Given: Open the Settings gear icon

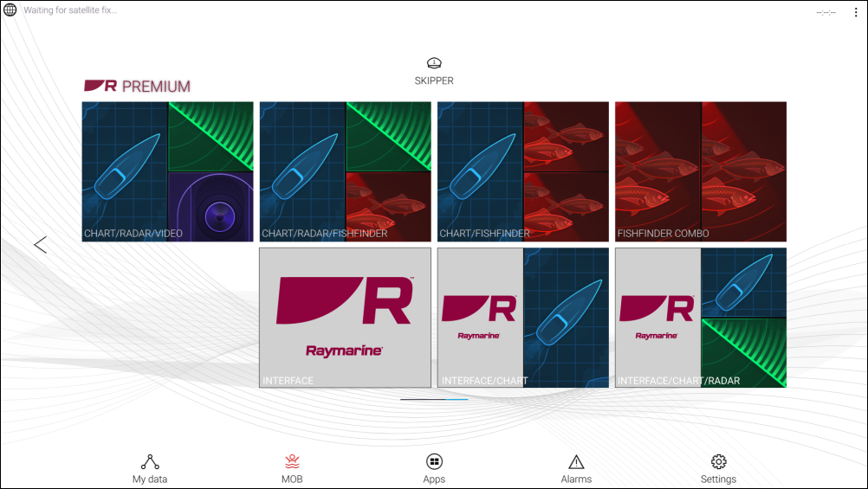Looking at the screenshot, I should [718, 462].
